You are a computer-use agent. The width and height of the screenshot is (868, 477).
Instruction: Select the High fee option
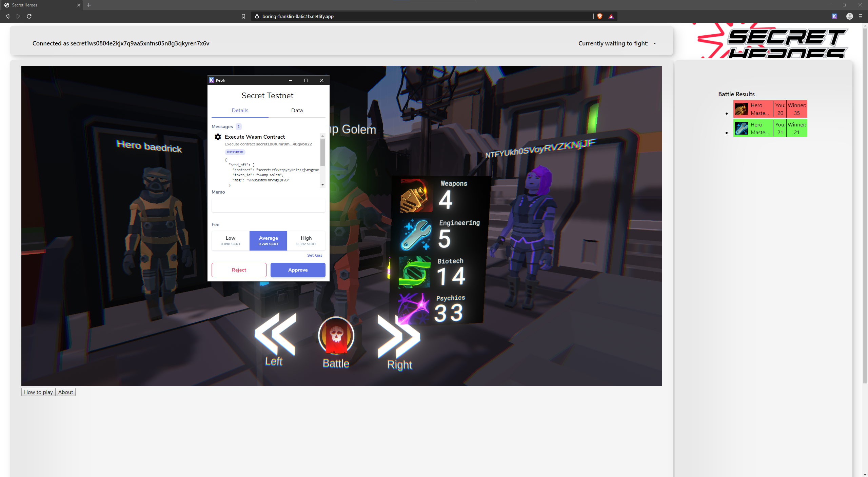306,241
